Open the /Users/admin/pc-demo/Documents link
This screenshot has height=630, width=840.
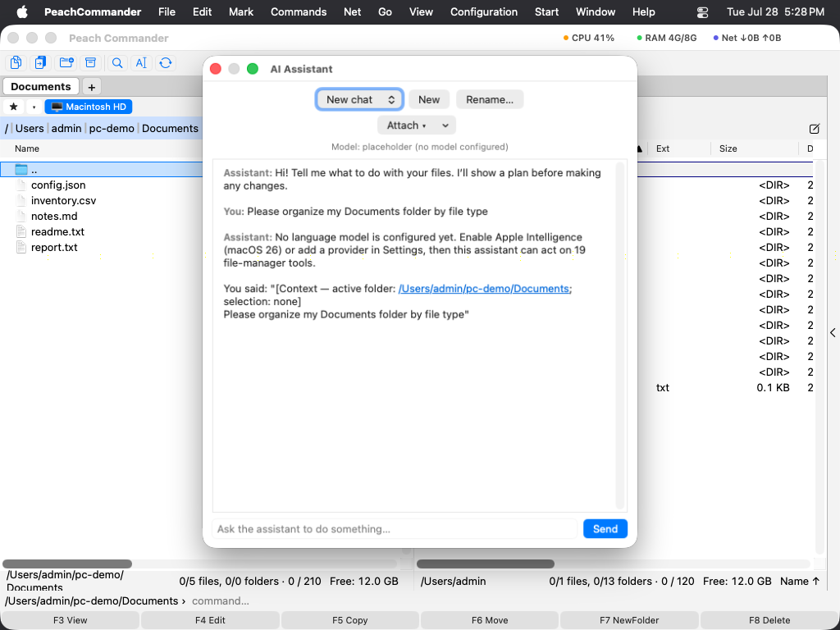coord(484,288)
